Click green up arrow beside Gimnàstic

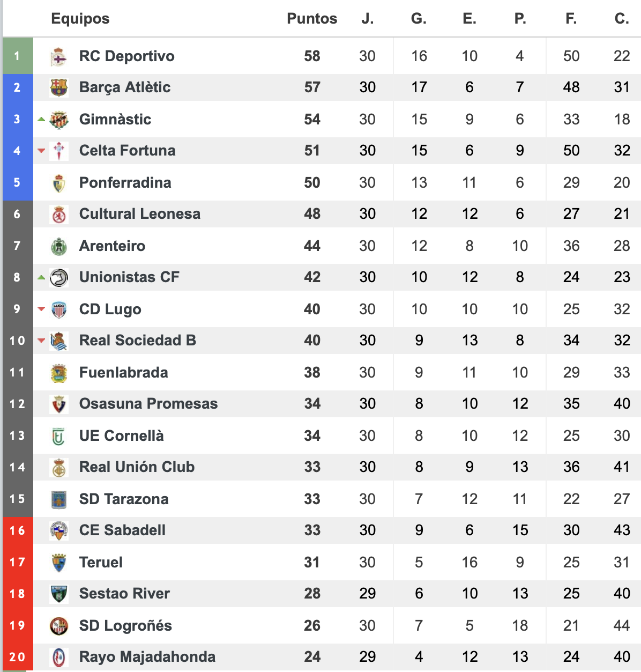coord(41,119)
